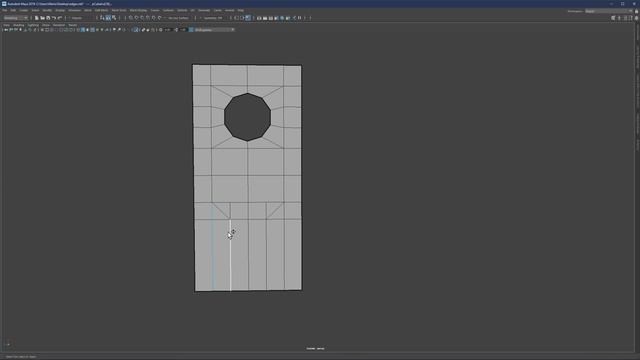
Task: Open the Create menu
Action: pyautogui.click(x=24, y=10)
